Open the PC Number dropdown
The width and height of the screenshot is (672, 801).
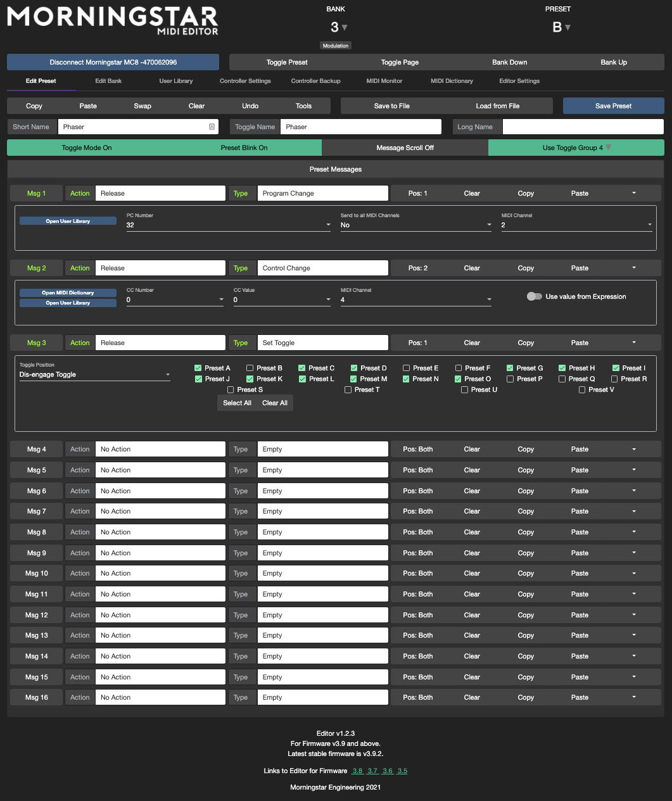[228, 225]
